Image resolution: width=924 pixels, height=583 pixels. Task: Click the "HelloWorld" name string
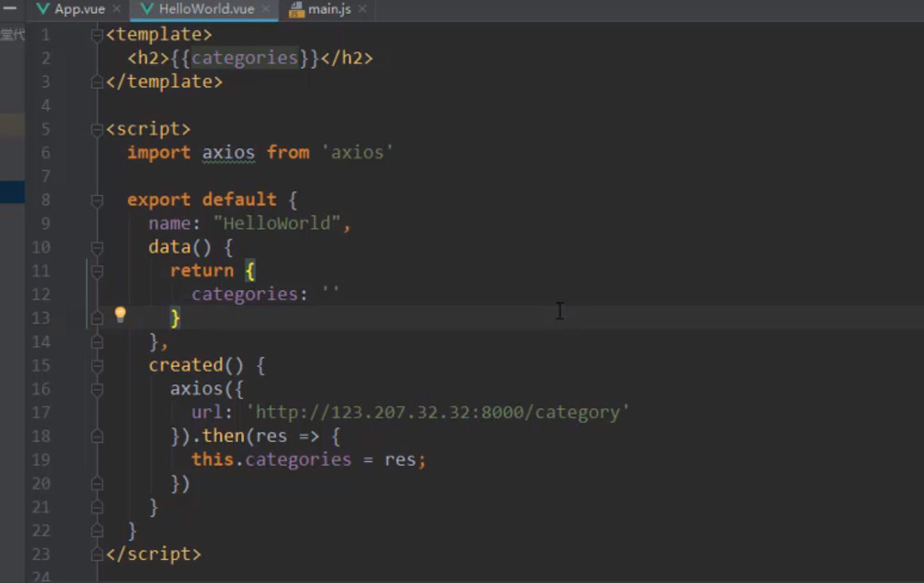[x=277, y=223]
